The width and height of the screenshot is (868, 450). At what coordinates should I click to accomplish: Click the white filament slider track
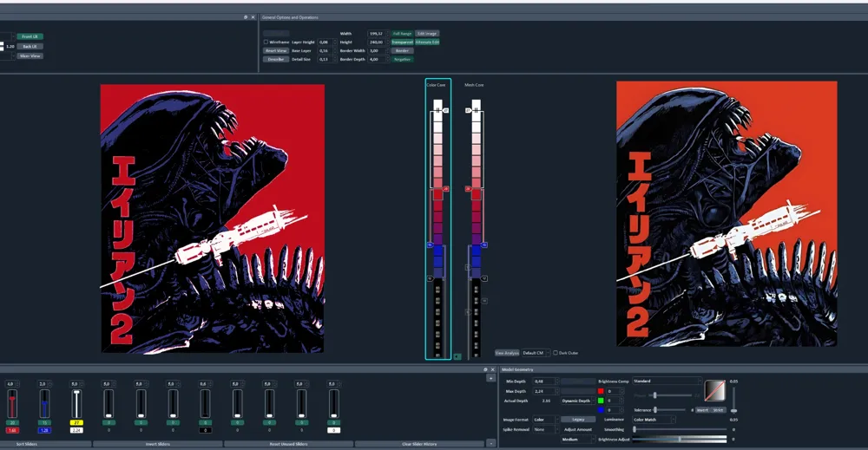pyautogui.click(x=76, y=404)
